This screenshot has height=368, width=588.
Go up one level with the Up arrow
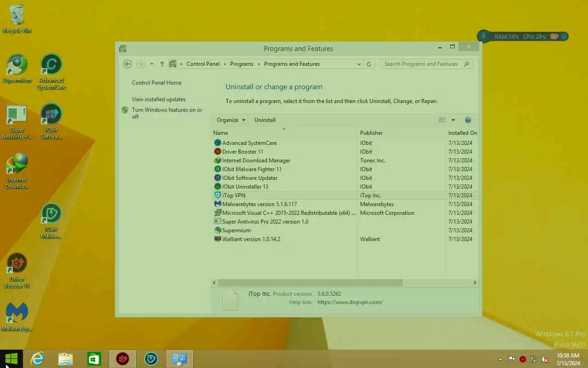click(x=162, y=64)
